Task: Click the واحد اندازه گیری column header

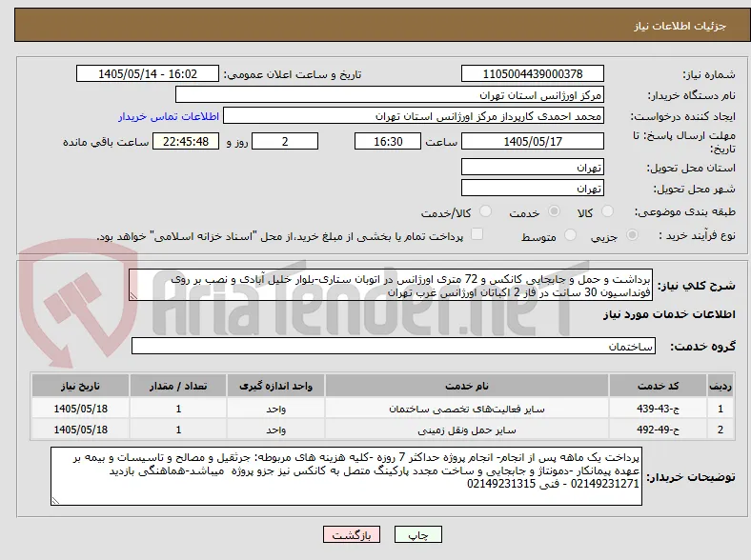Action: click(275, 386)
